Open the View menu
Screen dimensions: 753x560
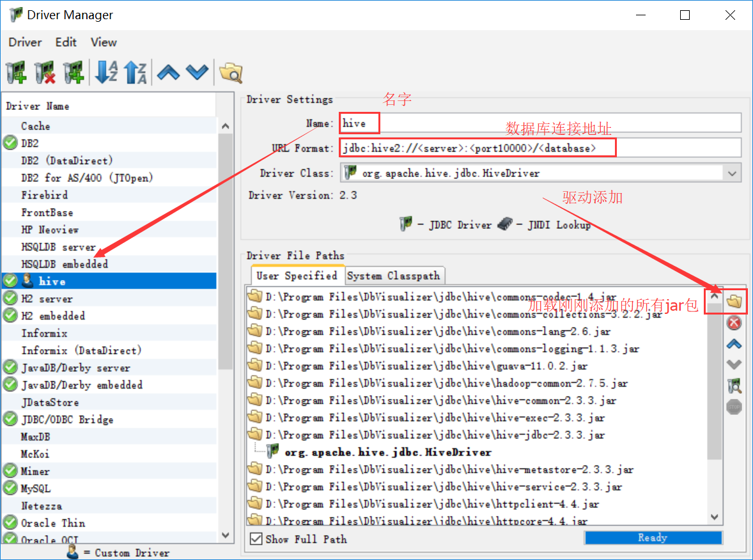(104, 42)
